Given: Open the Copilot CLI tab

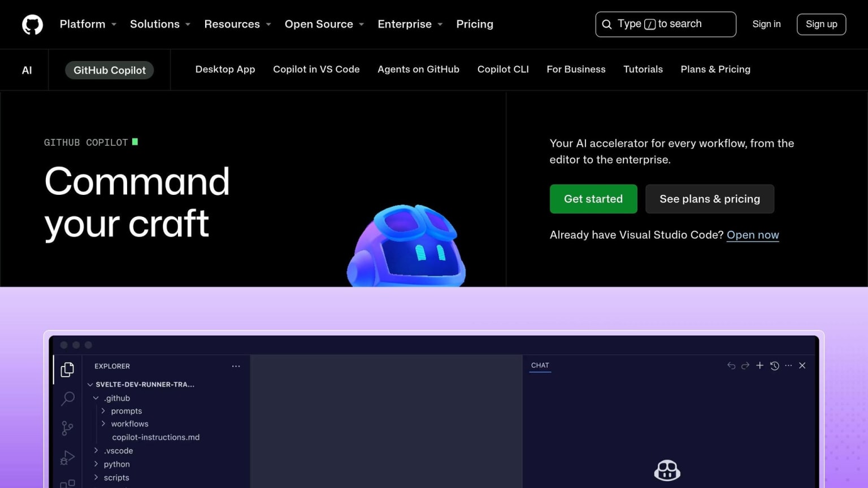Looking at the screenshot, I should pyautogui.click(x=503, y=69).
